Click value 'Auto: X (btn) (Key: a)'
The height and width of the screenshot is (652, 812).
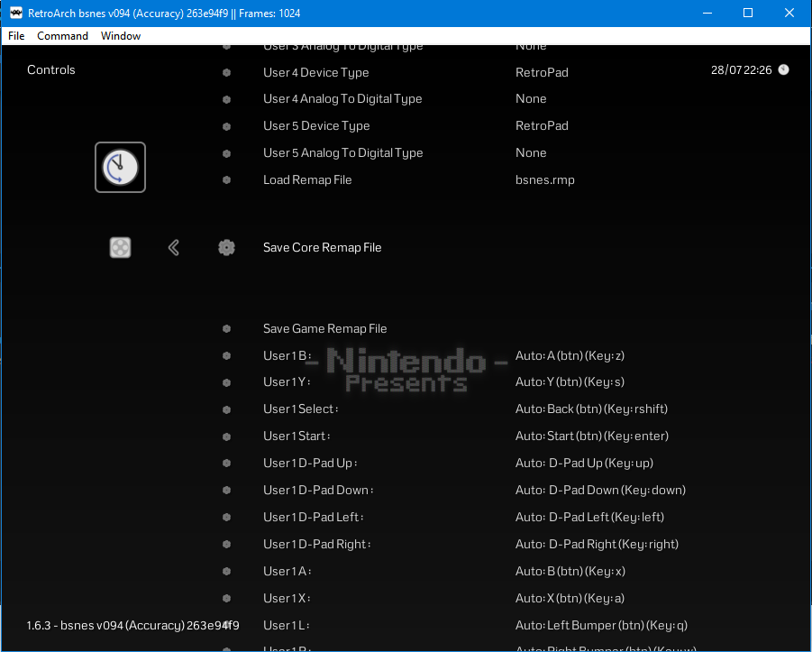click(x=570, y=598)
